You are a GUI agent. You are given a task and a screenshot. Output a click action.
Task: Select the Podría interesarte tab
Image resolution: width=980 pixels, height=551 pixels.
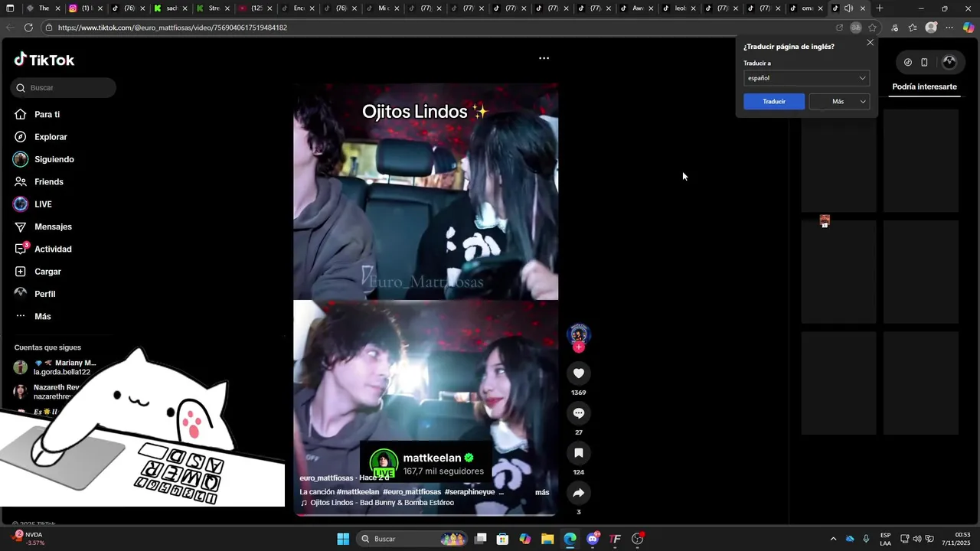pyautogui.click(x=924, y=87)
